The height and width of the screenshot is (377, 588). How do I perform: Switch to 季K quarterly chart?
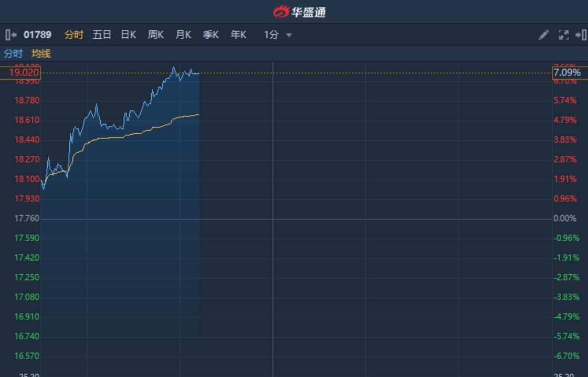211,35
